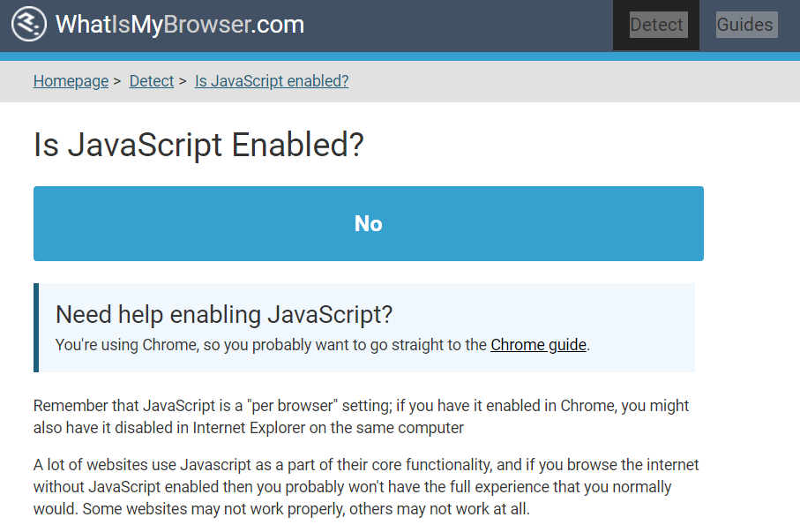Click the paragraph starting 'Remember that JavaScript'
Screen dimensions: 800x532
[x=361, y=416]
